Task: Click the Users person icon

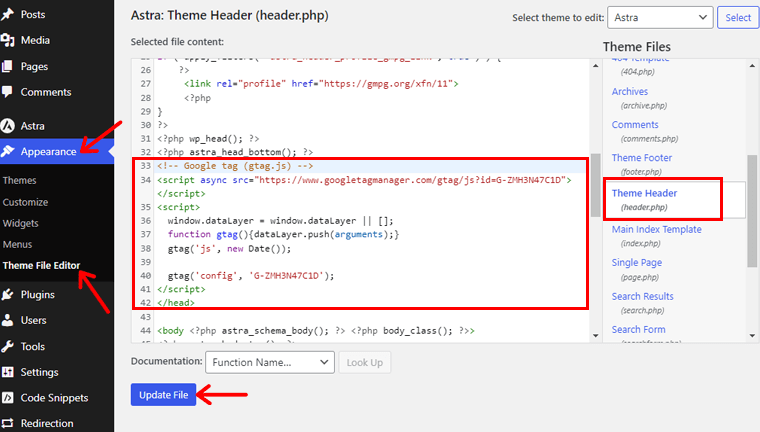Action: tap(8, 320)
